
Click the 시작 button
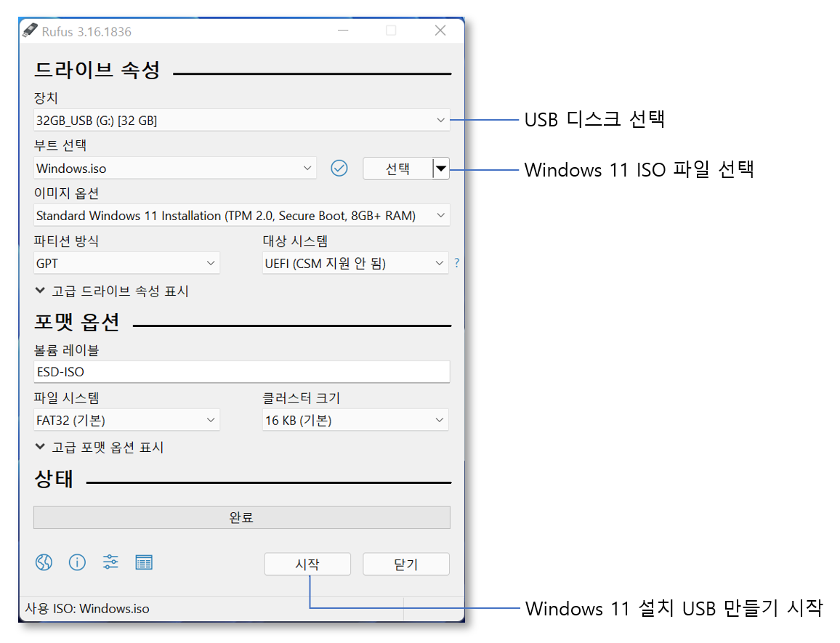(x=307, y=564)
